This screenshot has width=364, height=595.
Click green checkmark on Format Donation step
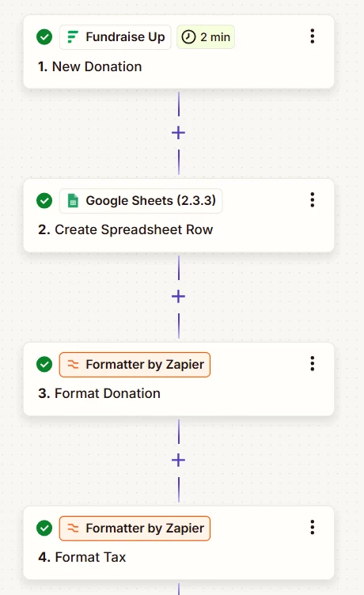coord(44,364)
